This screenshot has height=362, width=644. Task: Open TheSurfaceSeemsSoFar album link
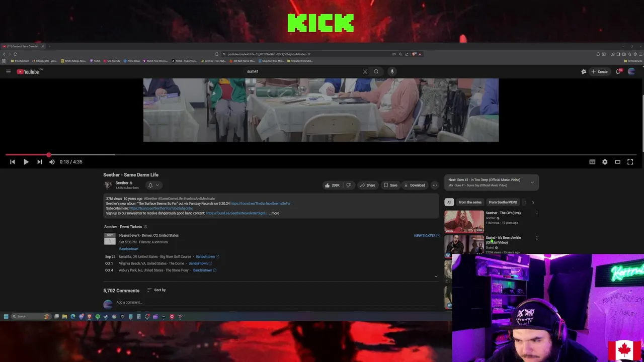click(x=261, y=204)
